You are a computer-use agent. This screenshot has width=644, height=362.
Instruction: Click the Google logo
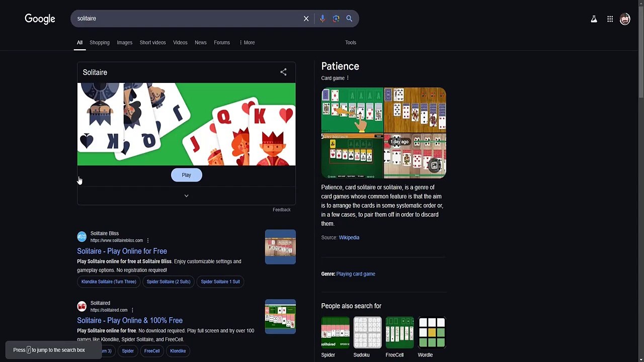[40, 19]
